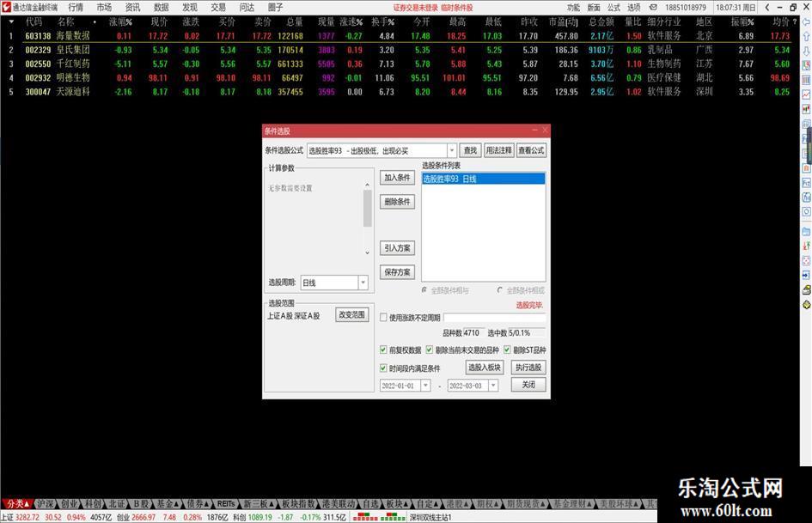This screenshot has height=523, width=812.
Task: Switch to the 板块指数 bottom tab
Action: click(298, 503)
